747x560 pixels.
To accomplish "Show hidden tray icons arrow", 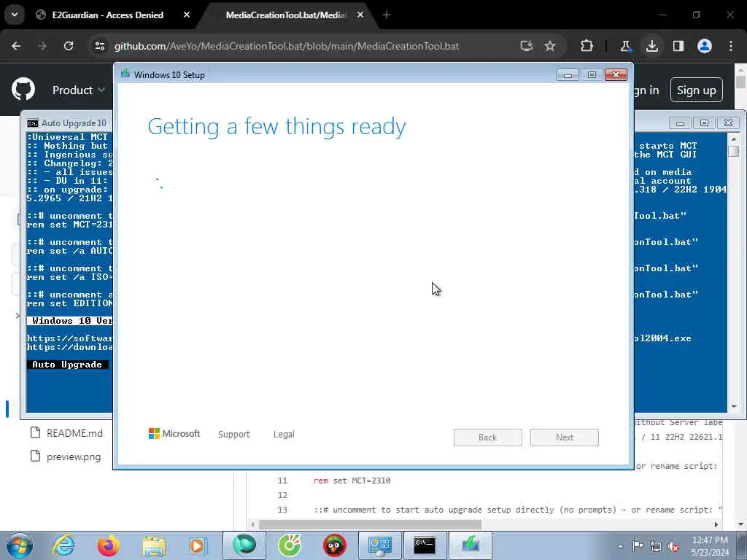I will [x=620, y=546].
